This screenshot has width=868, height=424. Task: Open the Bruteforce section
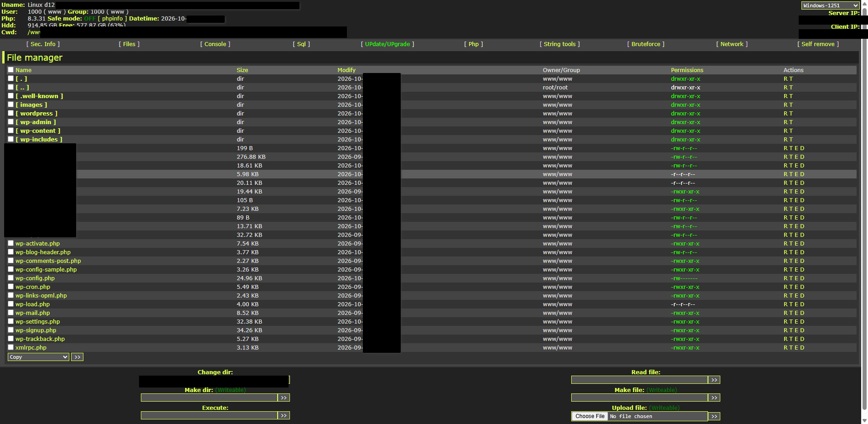[x=646, y=44]
